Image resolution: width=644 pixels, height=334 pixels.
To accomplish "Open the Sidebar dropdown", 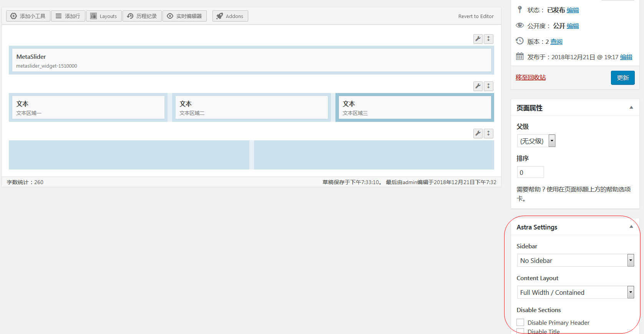I will tap(575, 260).
